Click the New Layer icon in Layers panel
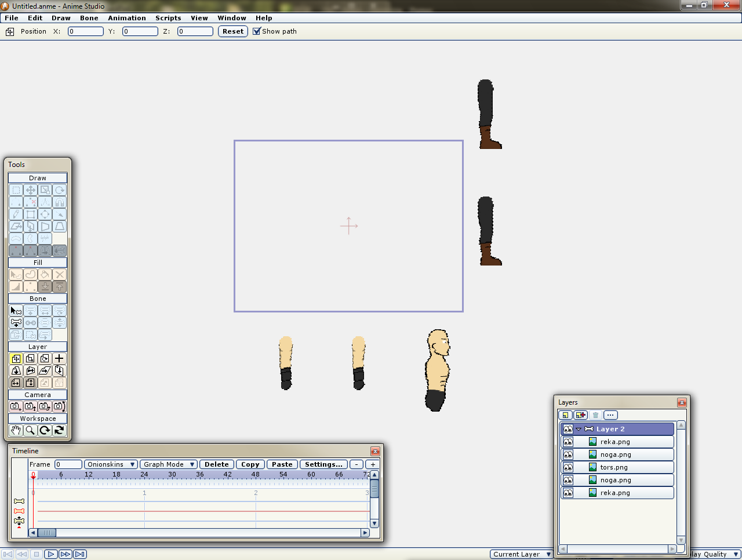 pyautogui.click(x=565, y=415)
